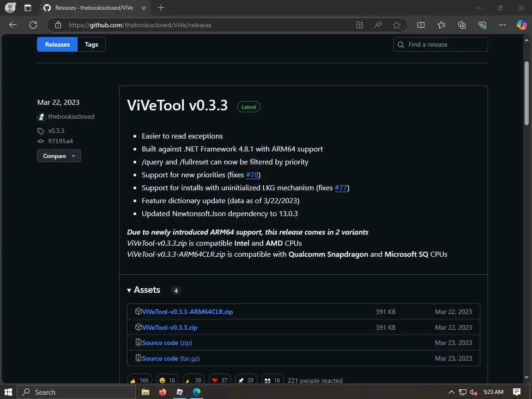The image size is (532, 399).
Task: Open commit 97195a4
Action: coord(60,141)
